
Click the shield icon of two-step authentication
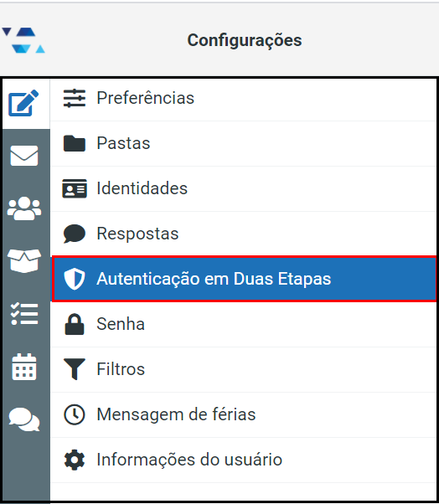coord(75,279)
